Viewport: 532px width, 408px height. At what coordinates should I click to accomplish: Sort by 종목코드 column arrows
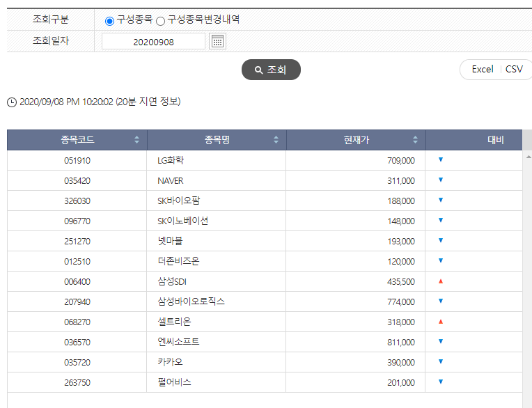[136, 139]
